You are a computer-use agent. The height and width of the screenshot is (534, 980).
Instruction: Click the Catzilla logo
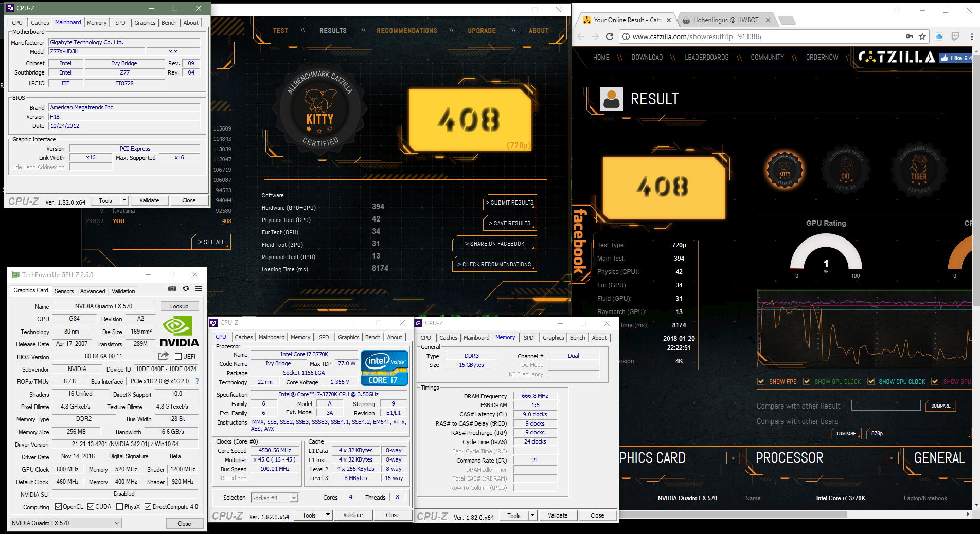click(x=897, y=57)
